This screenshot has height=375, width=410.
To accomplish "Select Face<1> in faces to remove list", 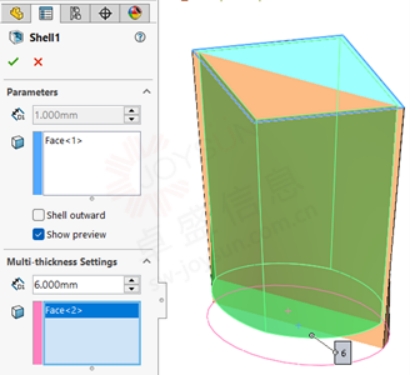I will [x=64, y=141].
